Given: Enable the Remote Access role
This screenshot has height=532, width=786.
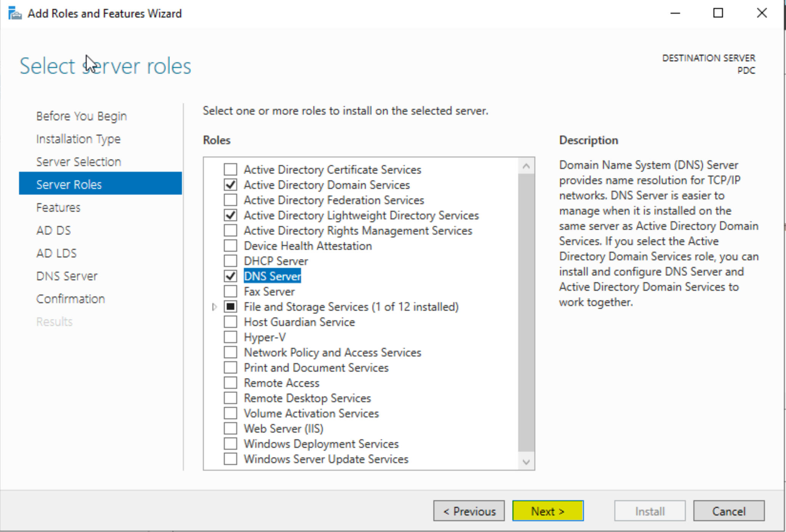Looking at the screenshot, I should coord(231,383).
